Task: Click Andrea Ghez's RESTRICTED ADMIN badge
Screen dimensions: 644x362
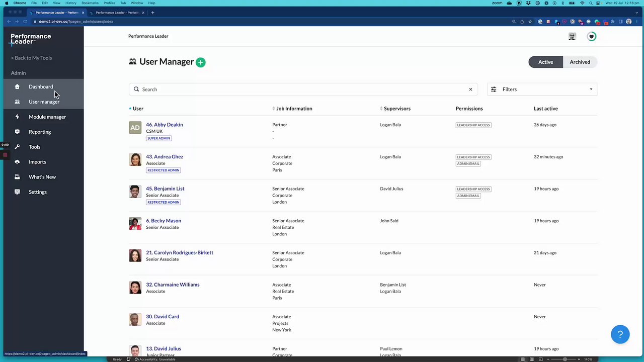Action: coord(163,170)
